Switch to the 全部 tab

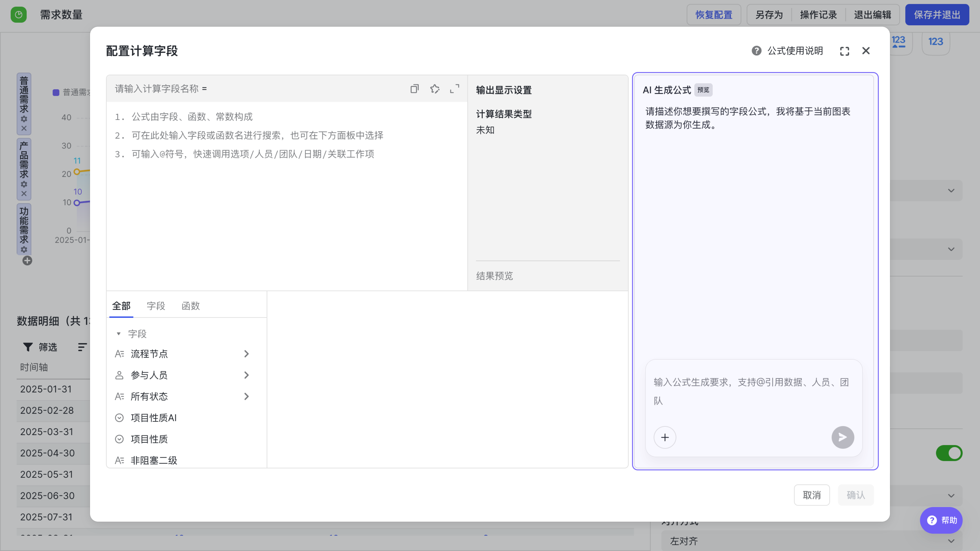tap(121, 306)
